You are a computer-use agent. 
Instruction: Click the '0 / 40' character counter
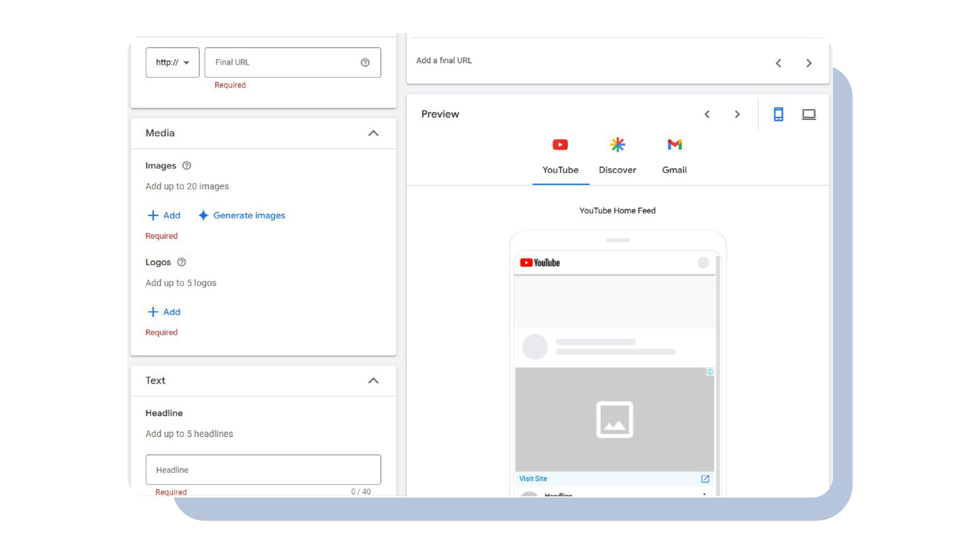(x=361, y=492)
